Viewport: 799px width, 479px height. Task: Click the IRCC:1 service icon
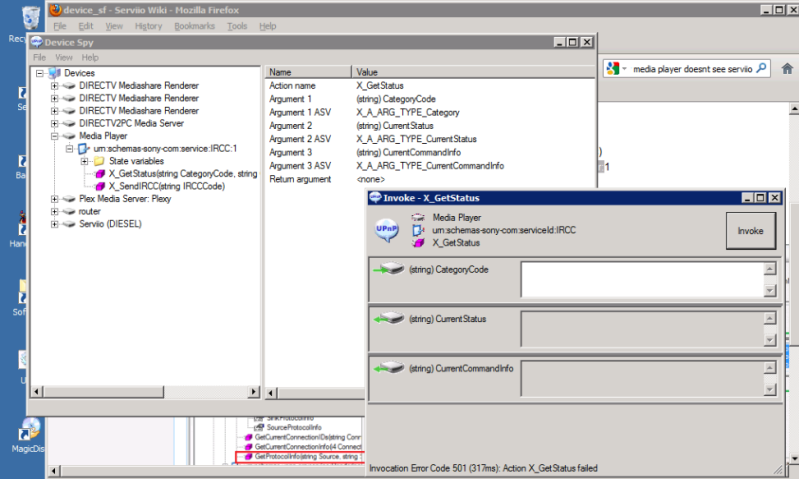84,149
